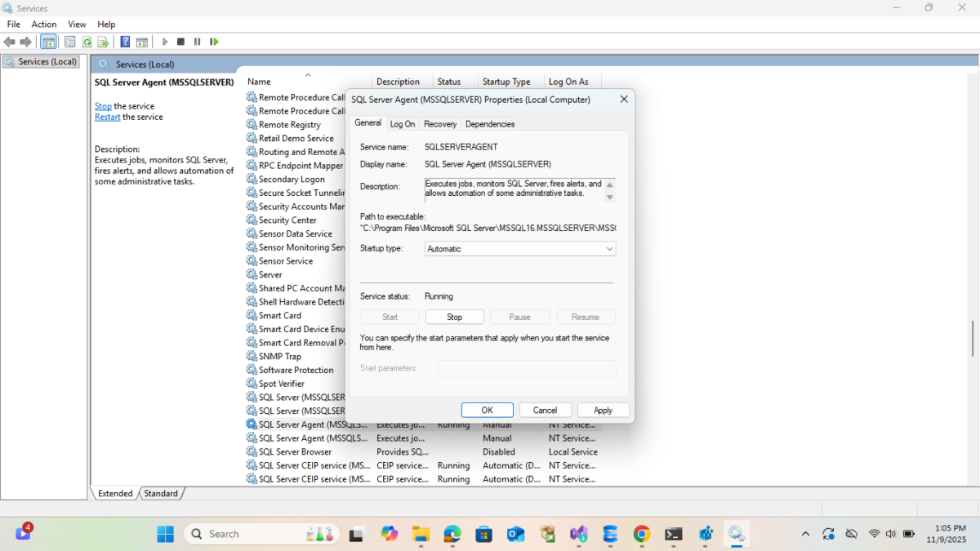Select Services (Local) in the console tree

tap(41, 61)
